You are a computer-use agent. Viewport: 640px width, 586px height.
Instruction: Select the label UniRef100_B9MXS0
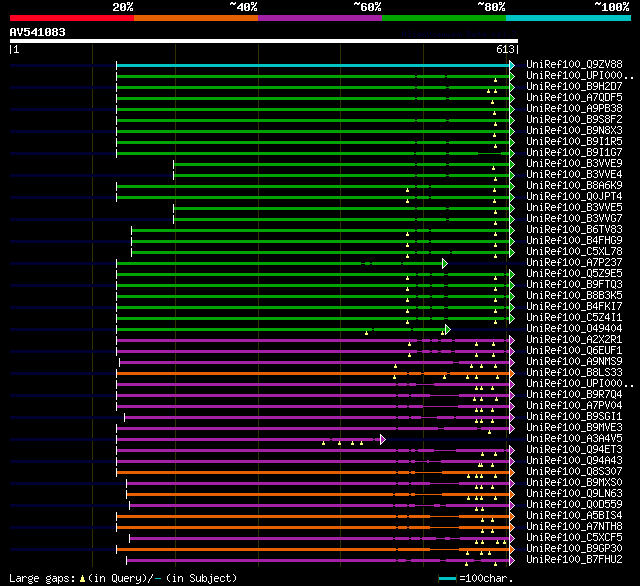tap(574, 483)
